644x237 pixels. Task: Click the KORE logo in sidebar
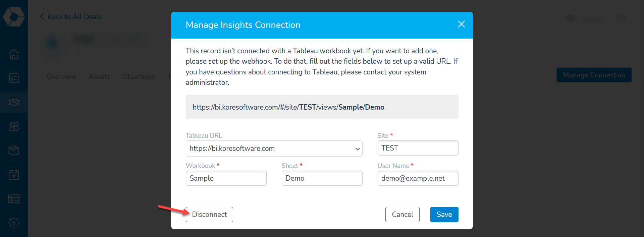click(14, 16)
